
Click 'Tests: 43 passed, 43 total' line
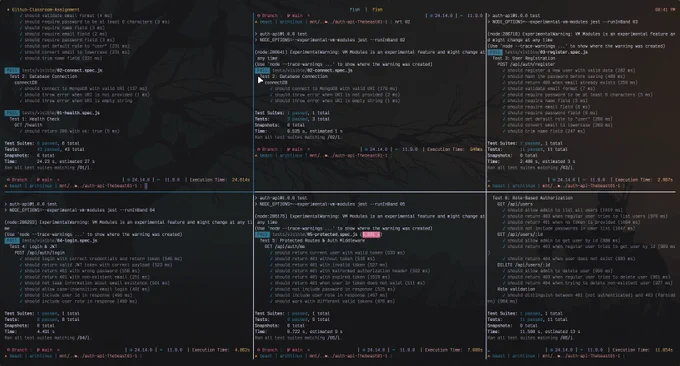point(45,149)
